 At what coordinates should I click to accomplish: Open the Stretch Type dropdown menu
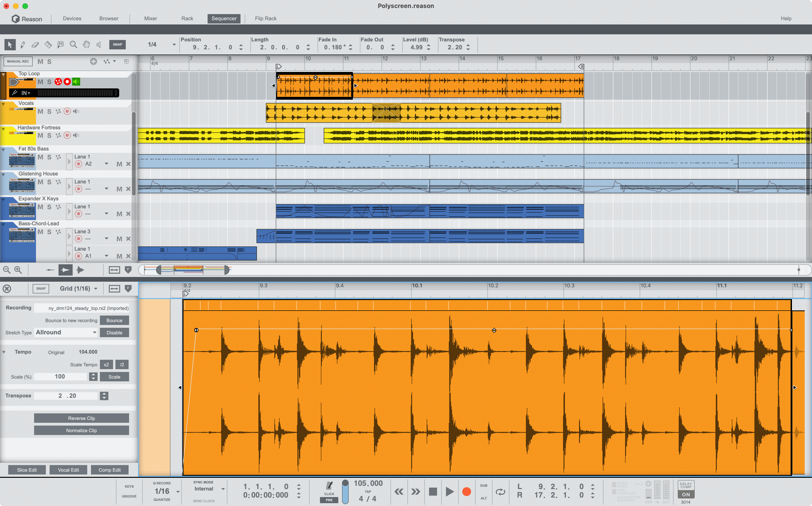(66, 332)
